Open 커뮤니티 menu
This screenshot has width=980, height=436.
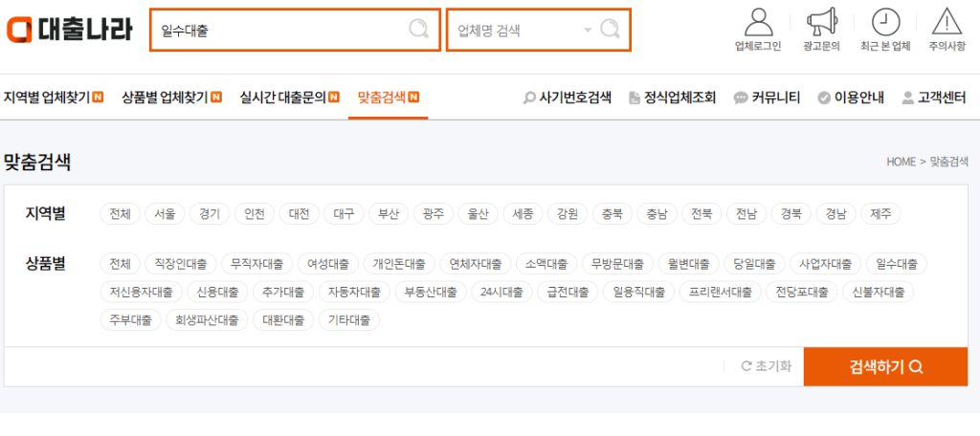pyautogui.click(x=767, y=98)
